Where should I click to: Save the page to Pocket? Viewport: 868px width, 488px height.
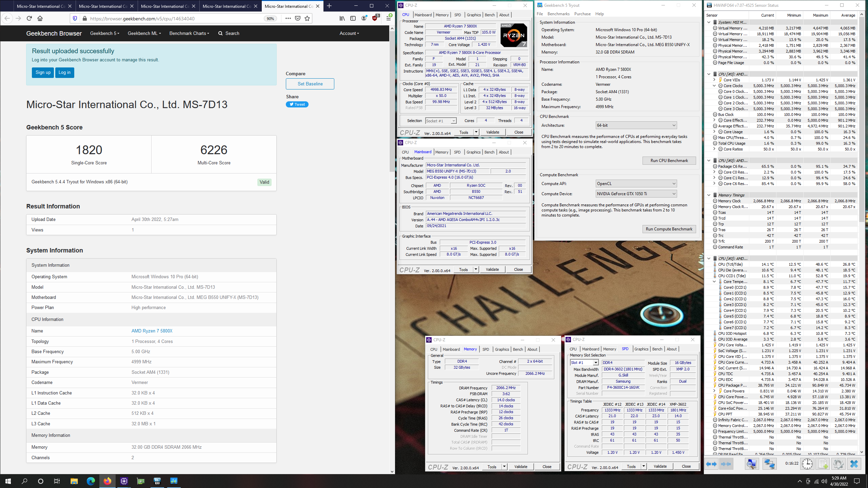point(298,19)
